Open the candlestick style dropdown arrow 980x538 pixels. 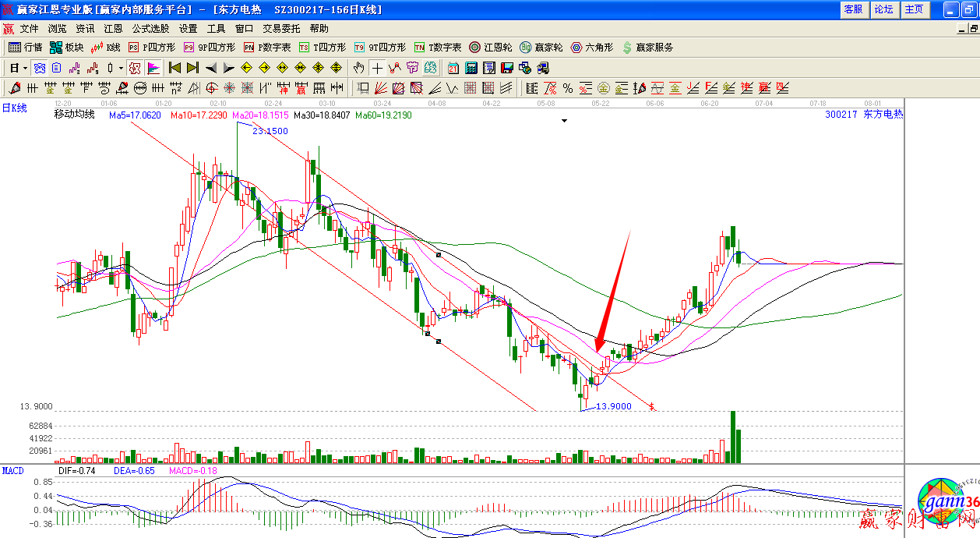pos(121,68)
